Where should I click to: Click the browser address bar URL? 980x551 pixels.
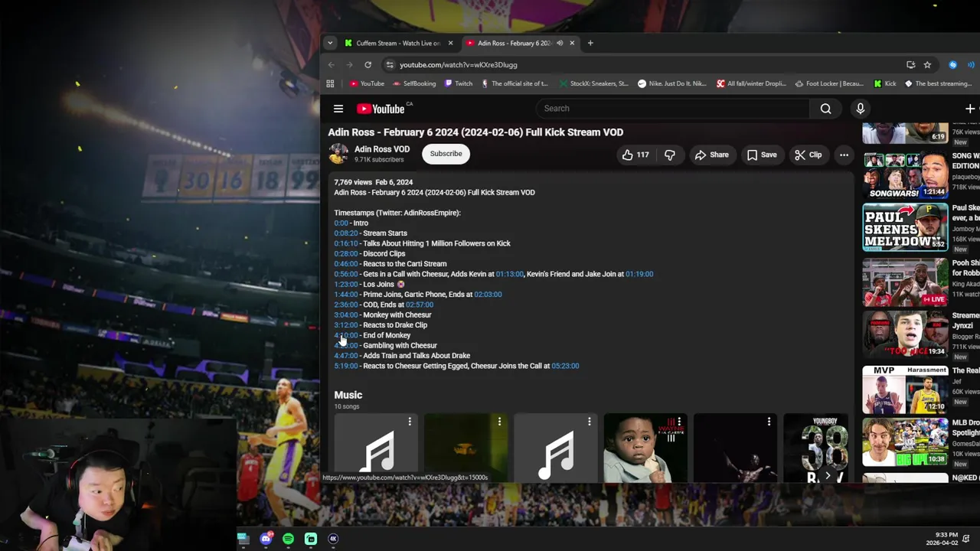pyautogui.click(x=458, y=65)
